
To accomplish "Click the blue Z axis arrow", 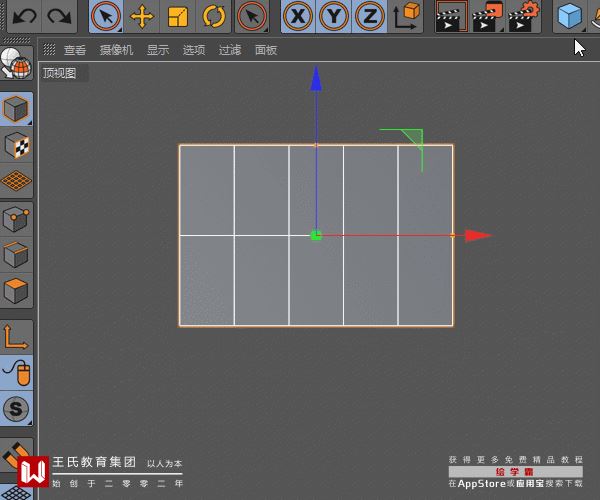I will (316, 79).
